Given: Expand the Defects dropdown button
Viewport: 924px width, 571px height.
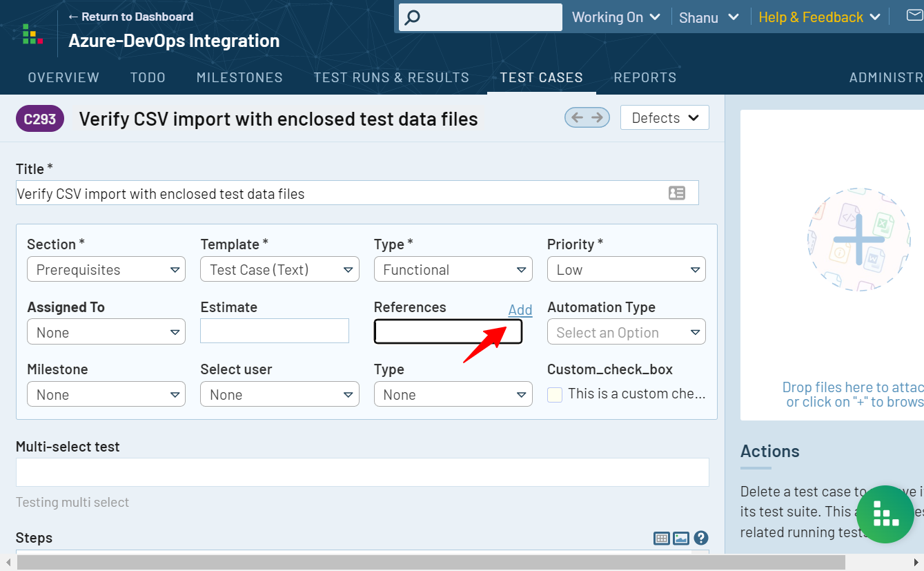Looking at the screenshot, I should [665, 118].
